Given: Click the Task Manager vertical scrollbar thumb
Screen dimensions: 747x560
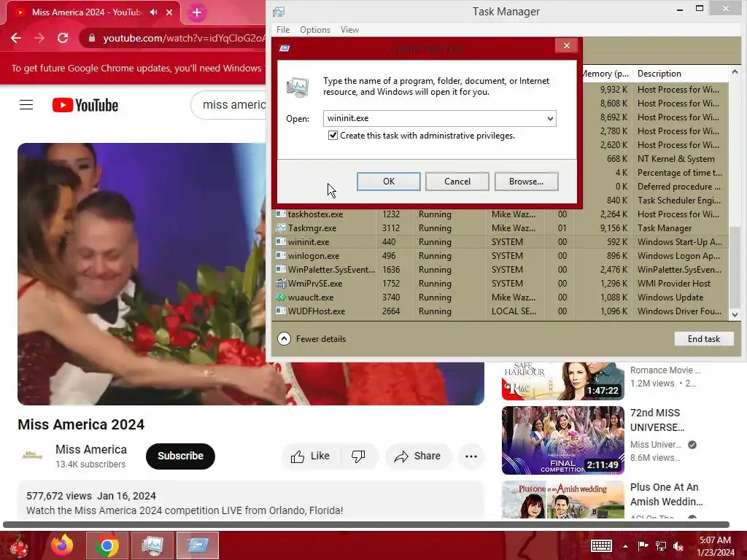Looking at the screenshot, I should (x=735, y=268).
